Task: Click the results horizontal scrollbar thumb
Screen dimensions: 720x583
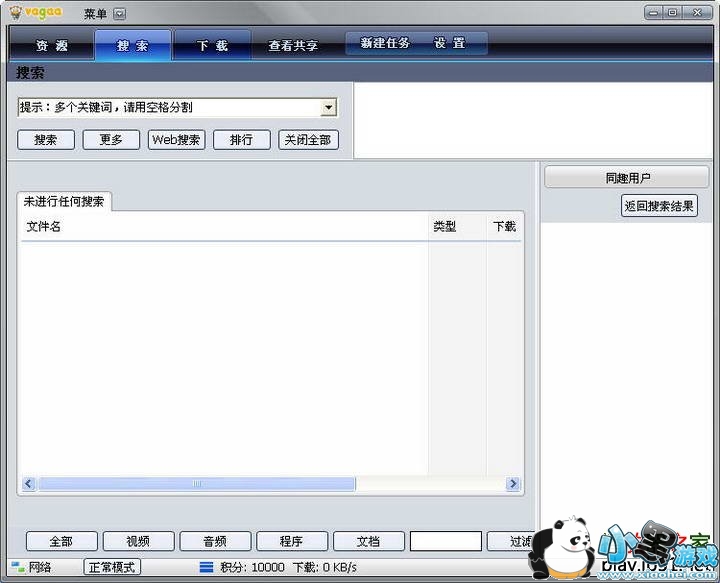Action: pos(197,483)
